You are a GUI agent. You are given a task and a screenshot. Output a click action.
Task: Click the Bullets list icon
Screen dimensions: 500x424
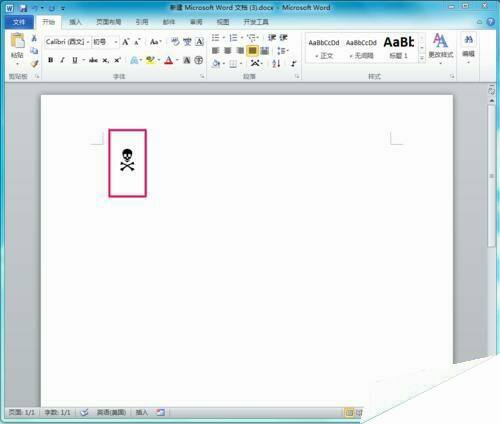(215, 37)
